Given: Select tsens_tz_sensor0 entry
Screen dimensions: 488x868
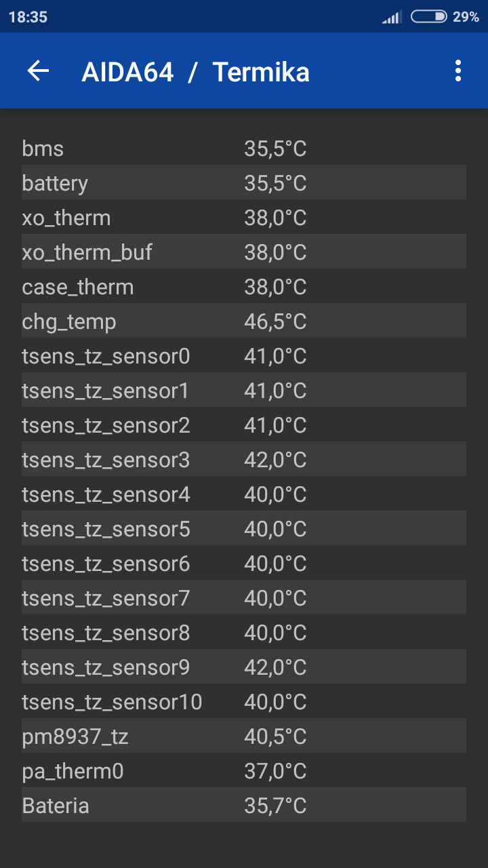Looking at the screenshot, I should click(243, 356).
